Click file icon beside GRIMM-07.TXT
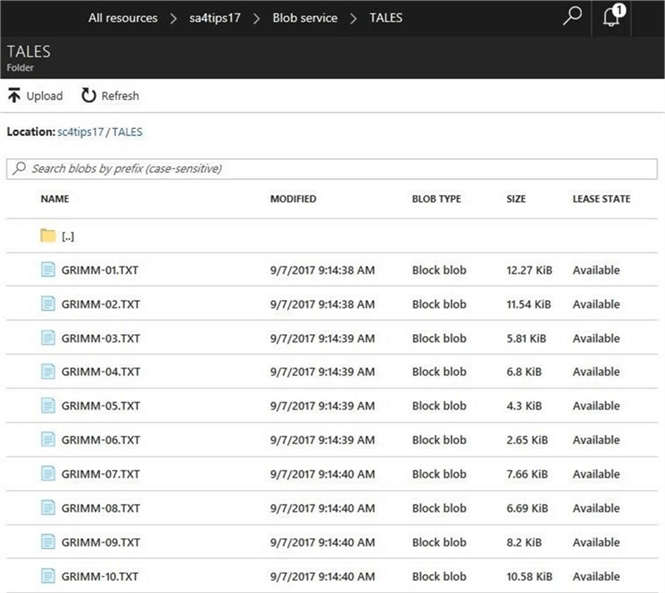Screen dimensions: 665x593 [48, 474]
